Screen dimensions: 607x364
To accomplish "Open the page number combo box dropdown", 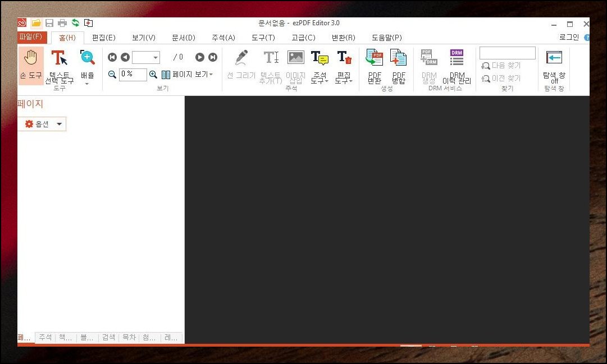I will (x=156, y=58).
